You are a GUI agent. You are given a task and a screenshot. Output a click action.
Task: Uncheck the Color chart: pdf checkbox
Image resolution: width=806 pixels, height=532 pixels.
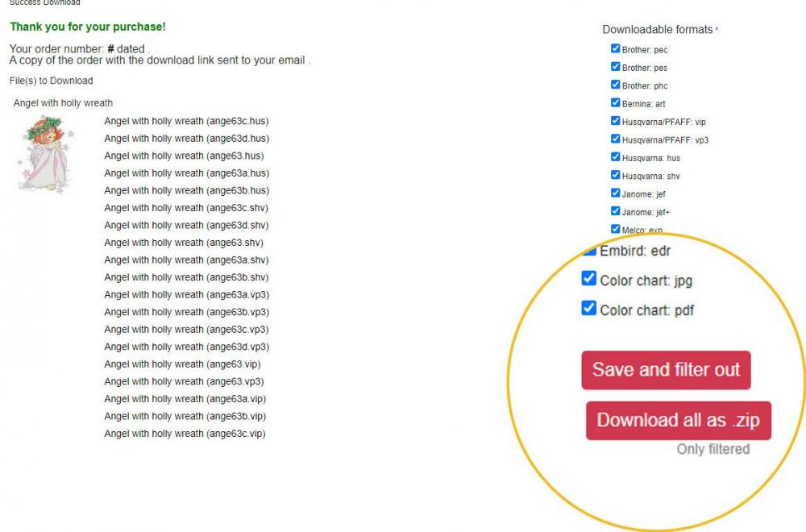click(588, 308)
